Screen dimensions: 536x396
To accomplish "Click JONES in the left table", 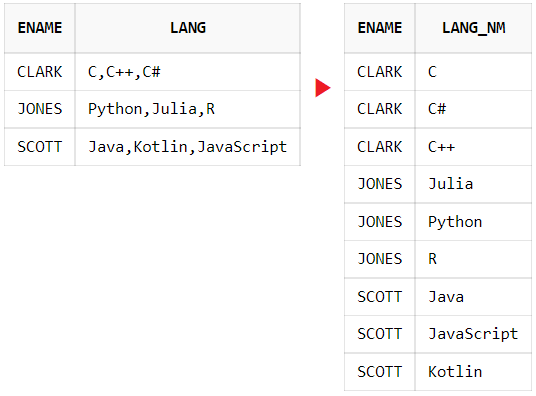I will (40, 109).
